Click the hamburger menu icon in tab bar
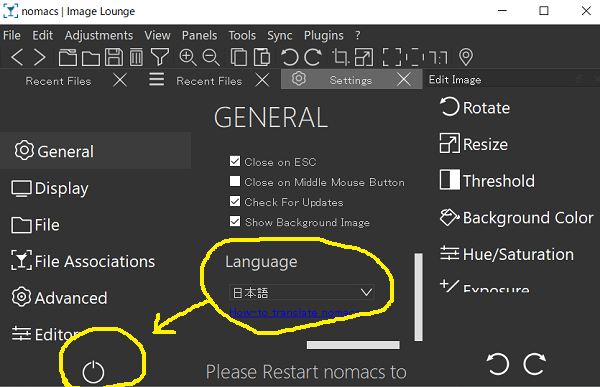Screen dimensions: 600x387 (x=157, y=79)
